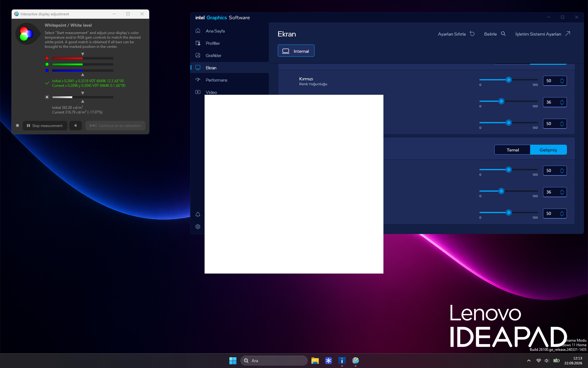Click the volume speaker tray icon

pos(547,361)
